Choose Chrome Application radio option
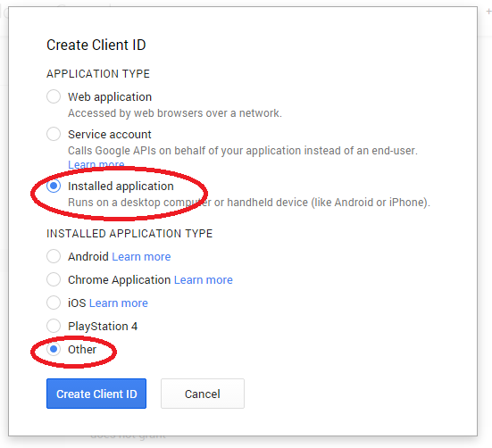Screen dimensions: 492x448 pyautogui.click(x=54, y=279)
